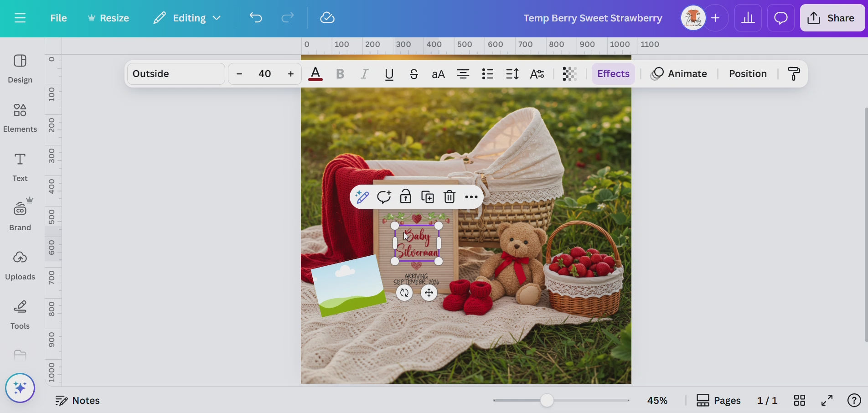Open the analytics insights chart icon
Viewport: 868px width, 413px height.
click(748, 18)
